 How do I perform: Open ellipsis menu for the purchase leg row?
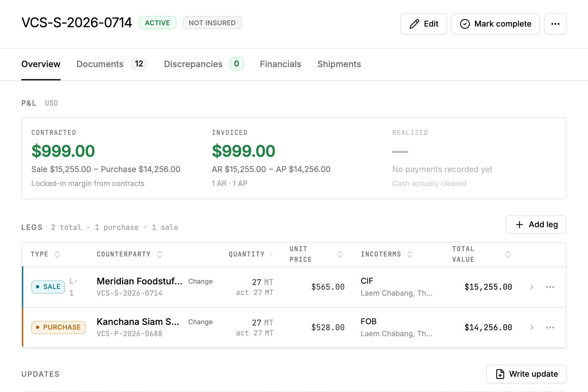tap(550, 328)
